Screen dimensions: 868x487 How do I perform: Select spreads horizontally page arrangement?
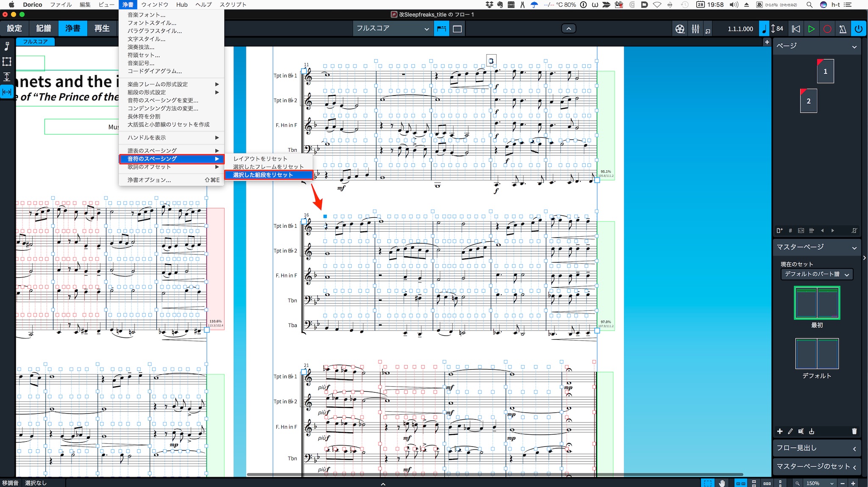[x=740, y=483]
